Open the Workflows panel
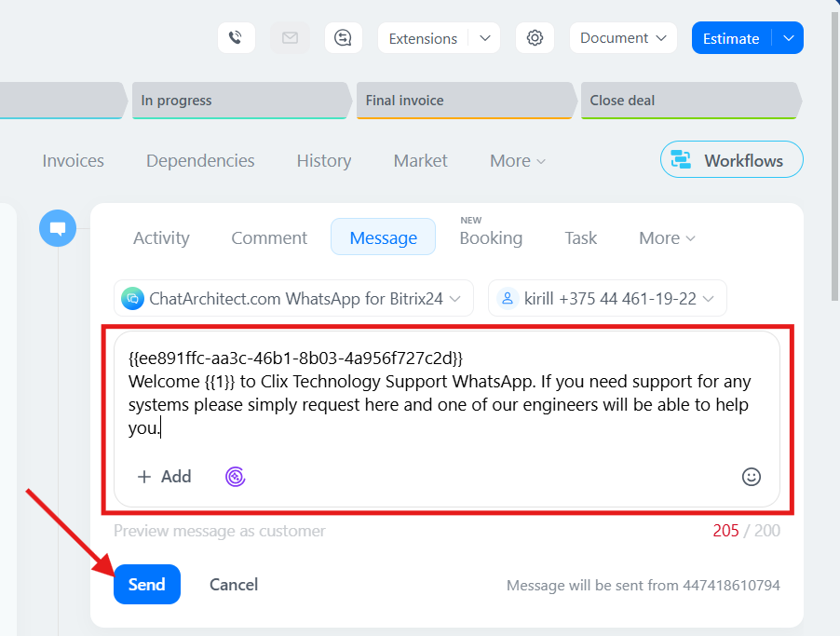The image size is (840, 636). 731,160
